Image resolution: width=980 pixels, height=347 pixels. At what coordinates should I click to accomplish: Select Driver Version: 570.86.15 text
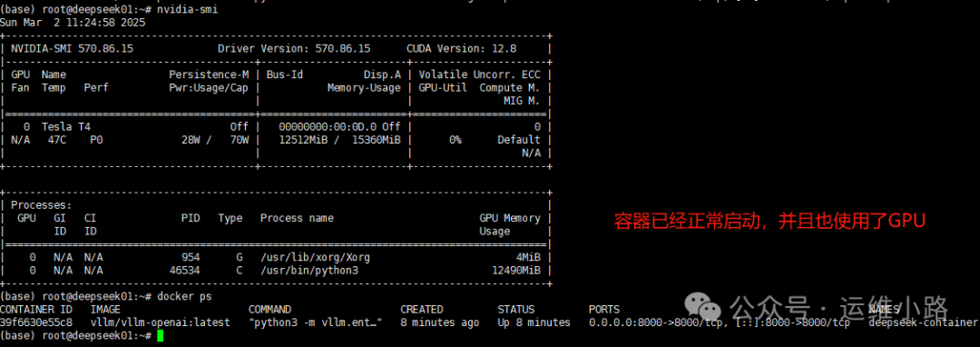click(294, 49)
